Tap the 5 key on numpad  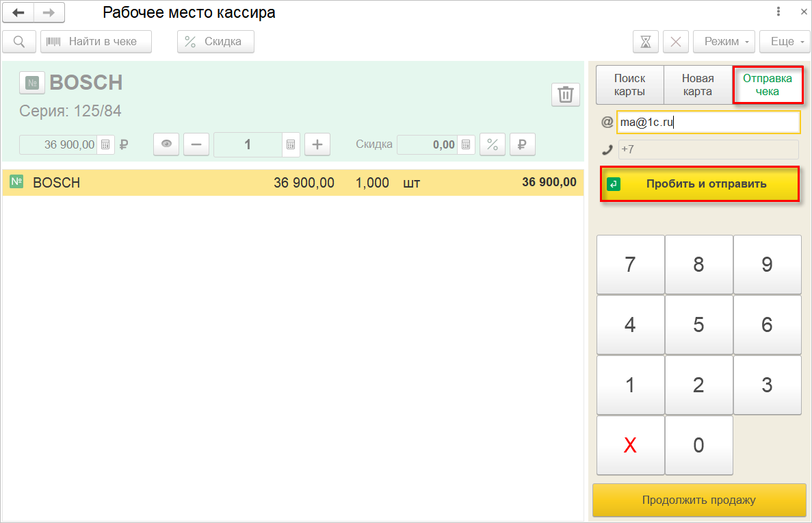coord(698,324)
